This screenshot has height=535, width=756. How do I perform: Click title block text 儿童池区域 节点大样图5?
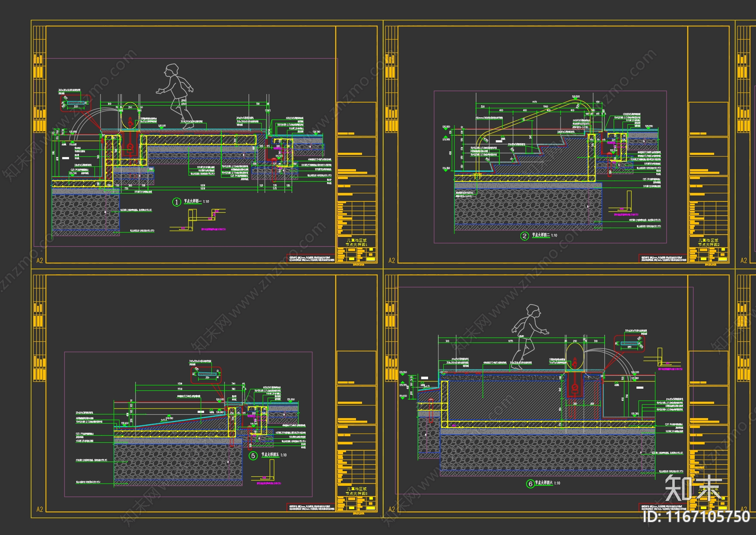pyautogui.click(x=356, y=491)
